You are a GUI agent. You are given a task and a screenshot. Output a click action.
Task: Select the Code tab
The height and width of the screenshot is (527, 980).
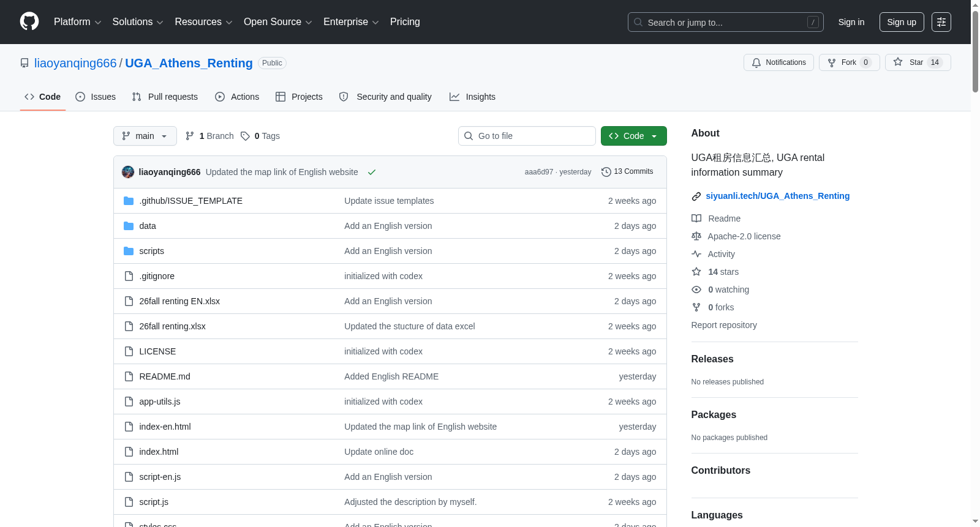tap(43, 97)
